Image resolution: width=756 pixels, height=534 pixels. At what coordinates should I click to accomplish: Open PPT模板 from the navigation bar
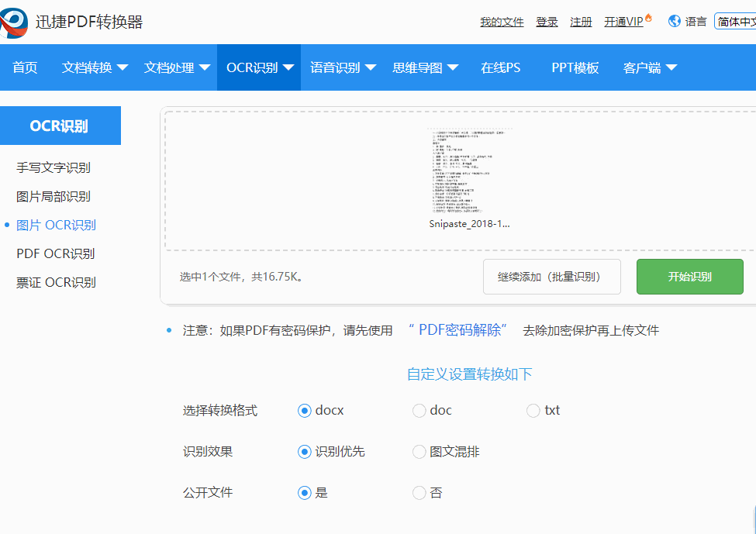click(575, 67)
